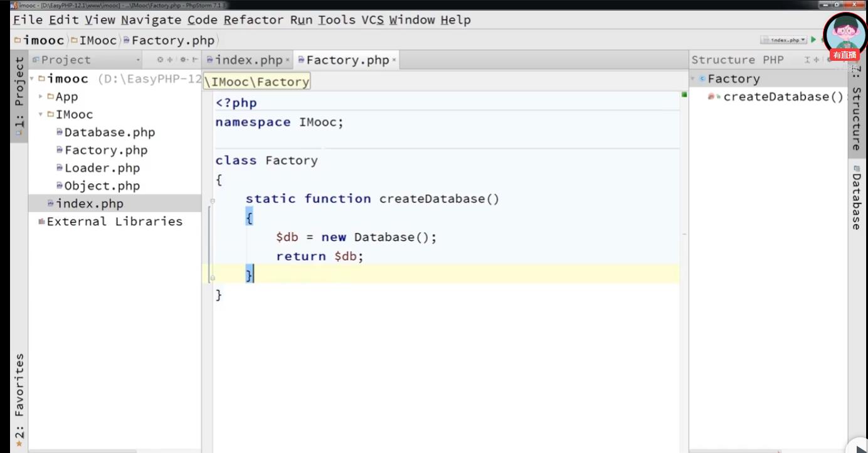Toggle the Database tool window side tab
This screenshot has height=453, width=868.
pyautogui.click(x=857, y=198)
